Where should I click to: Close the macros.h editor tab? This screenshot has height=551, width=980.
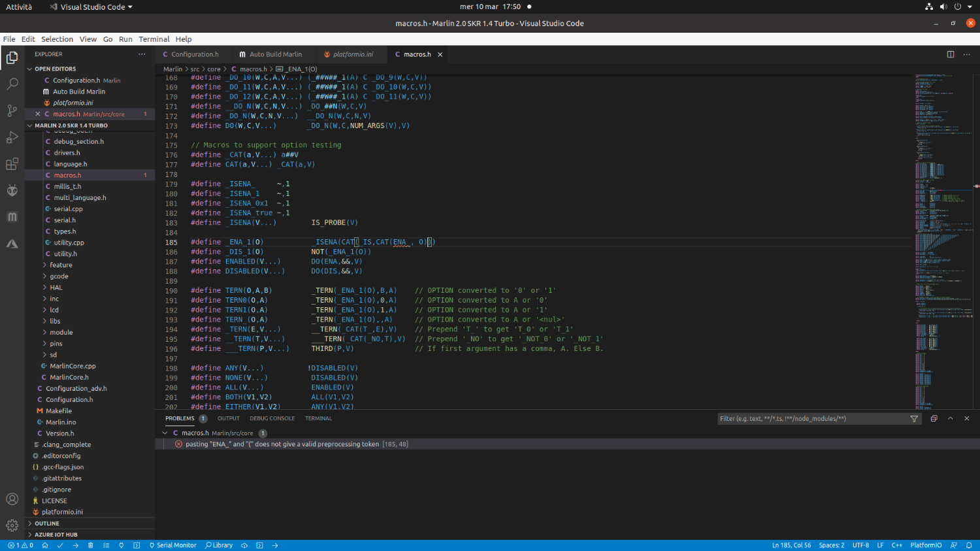[x=440, y=54]
